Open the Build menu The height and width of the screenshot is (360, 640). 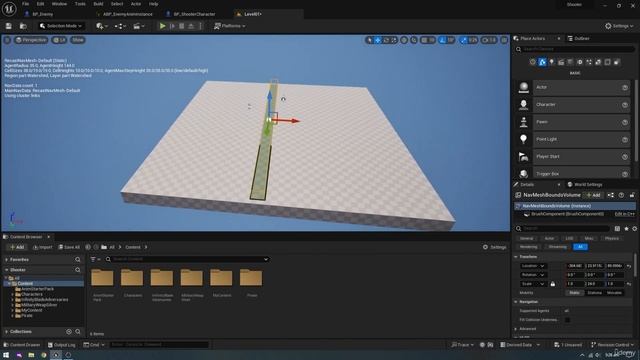click(98, 4)
